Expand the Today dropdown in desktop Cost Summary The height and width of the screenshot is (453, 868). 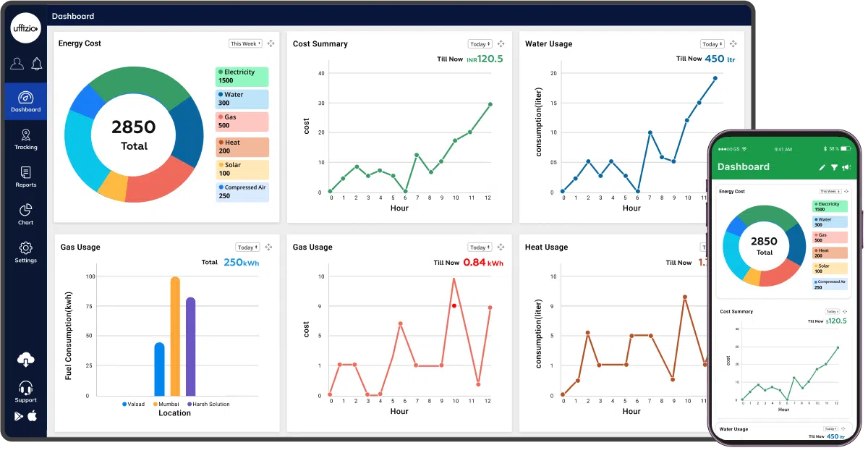[x=480, y=44]
